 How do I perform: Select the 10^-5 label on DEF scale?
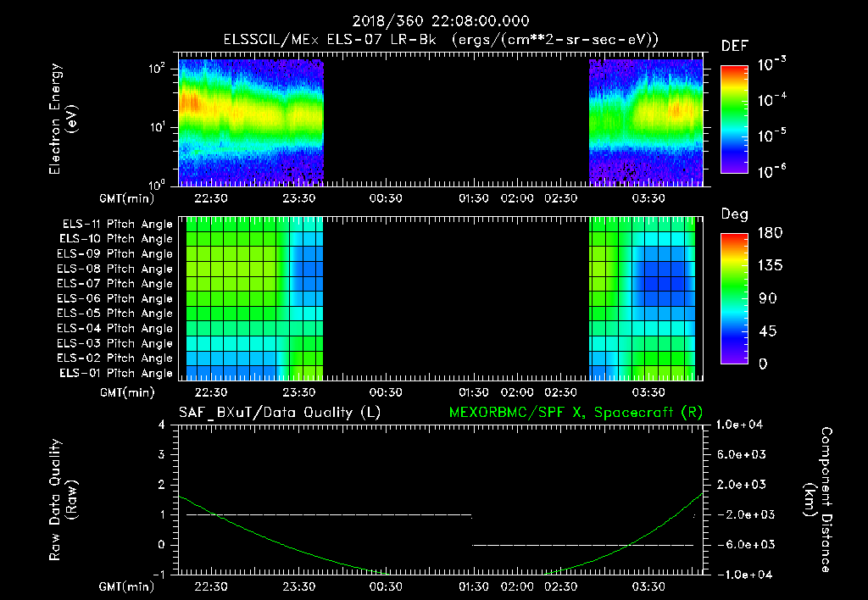tap(771, 136)
